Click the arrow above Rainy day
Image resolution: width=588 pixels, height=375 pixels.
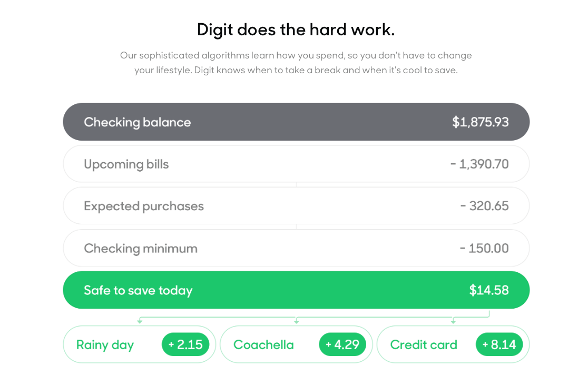(140, 321)
